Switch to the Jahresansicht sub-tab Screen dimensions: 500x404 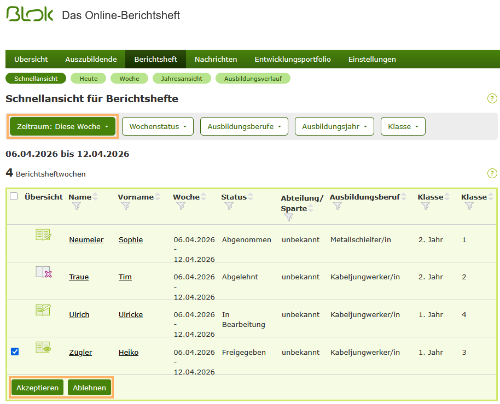click(182, 79)
